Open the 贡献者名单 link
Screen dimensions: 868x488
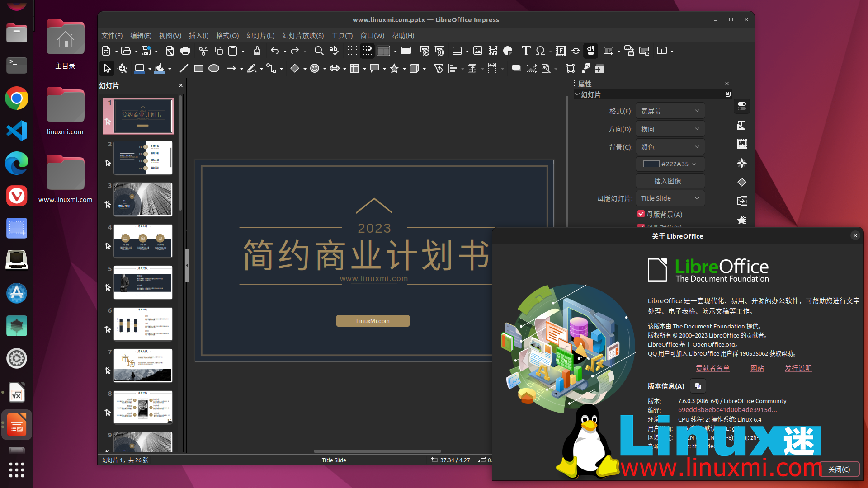712,368
